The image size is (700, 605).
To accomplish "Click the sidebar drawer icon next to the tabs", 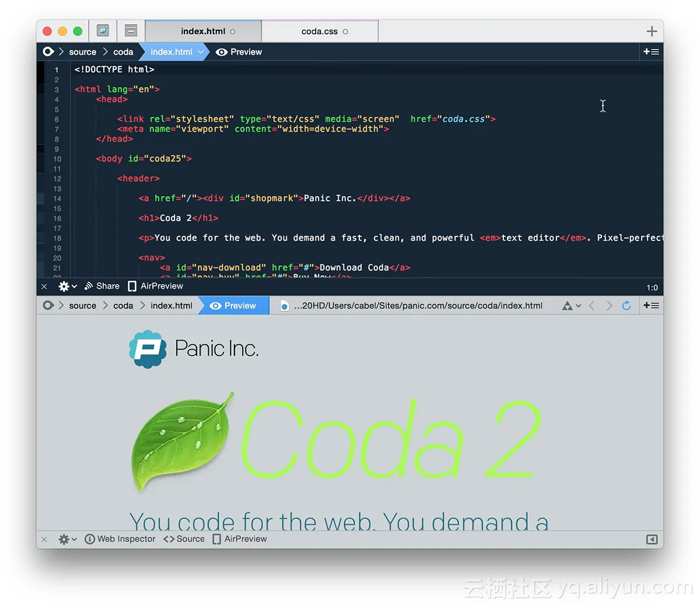I will point(130,30).
